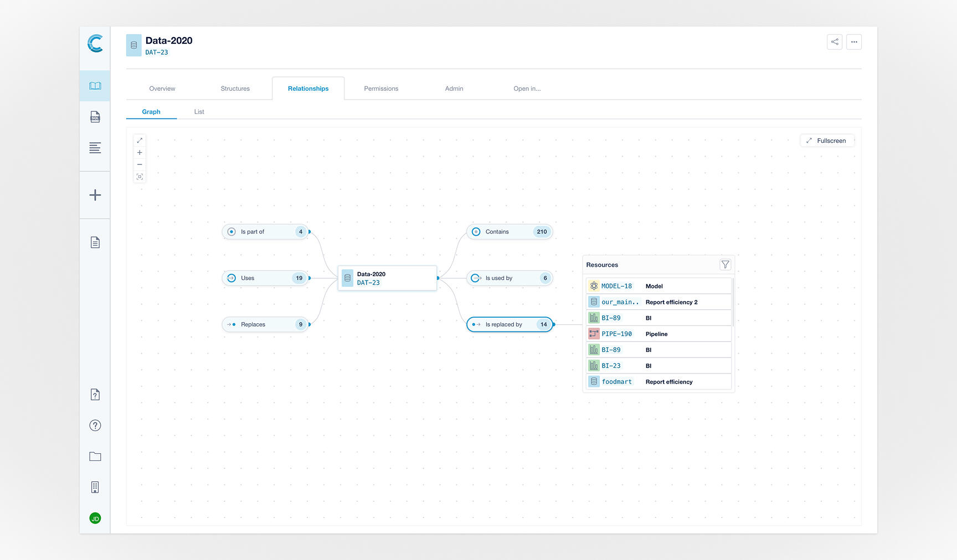Open the folder icon in sidebar
This screenshot has width=957, height=560.
pyautogui.click(x=95, y=457)
